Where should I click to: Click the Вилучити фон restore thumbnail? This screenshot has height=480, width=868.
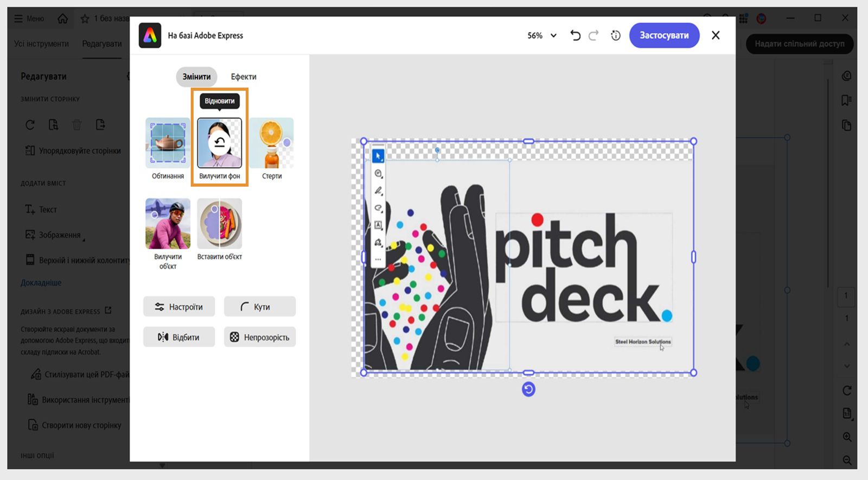tap(219, 143)
